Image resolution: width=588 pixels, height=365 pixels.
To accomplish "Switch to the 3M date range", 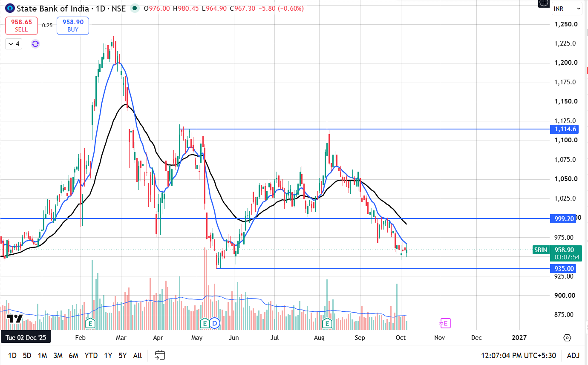I will coord(58,355).
